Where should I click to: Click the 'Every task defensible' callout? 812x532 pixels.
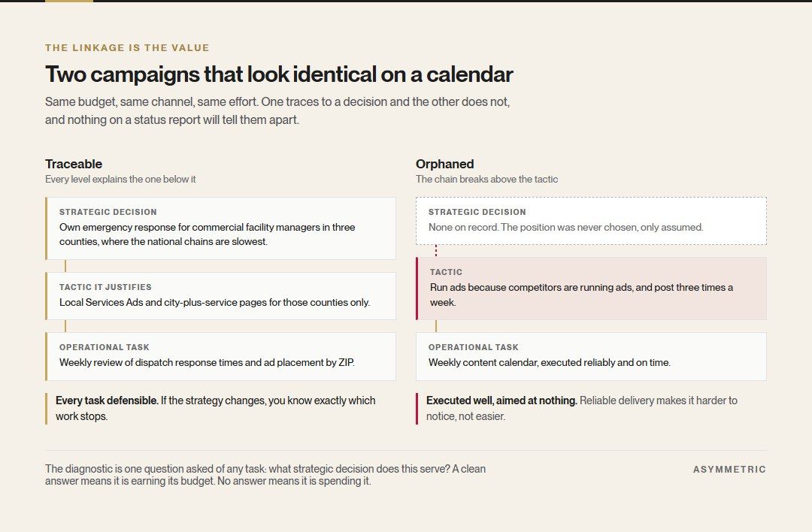pos(212,408)
